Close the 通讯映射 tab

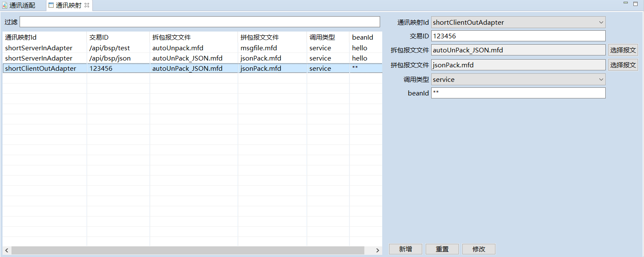(x=87, y=5)
